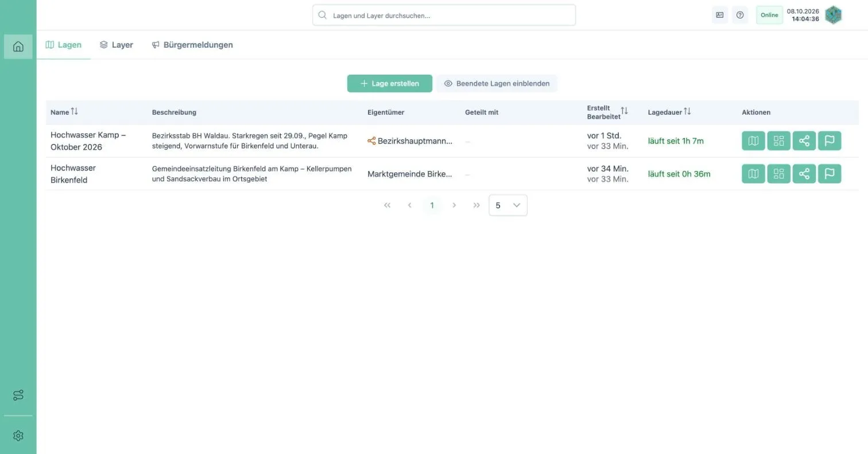This screenshot has height=454, width=868.
Task: Click the name Hochwasser Birkenfeld
Action: pyautogui.click(x=73, y=173)
